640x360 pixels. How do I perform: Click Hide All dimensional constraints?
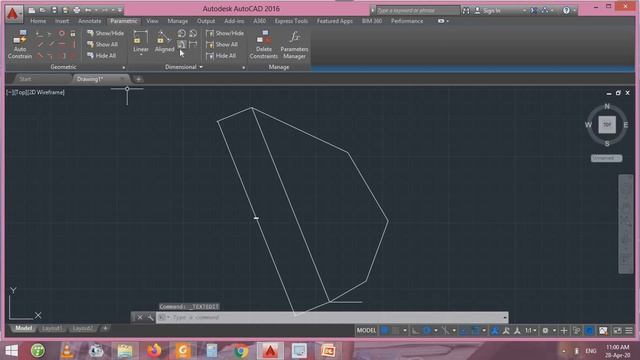(221, 56)
